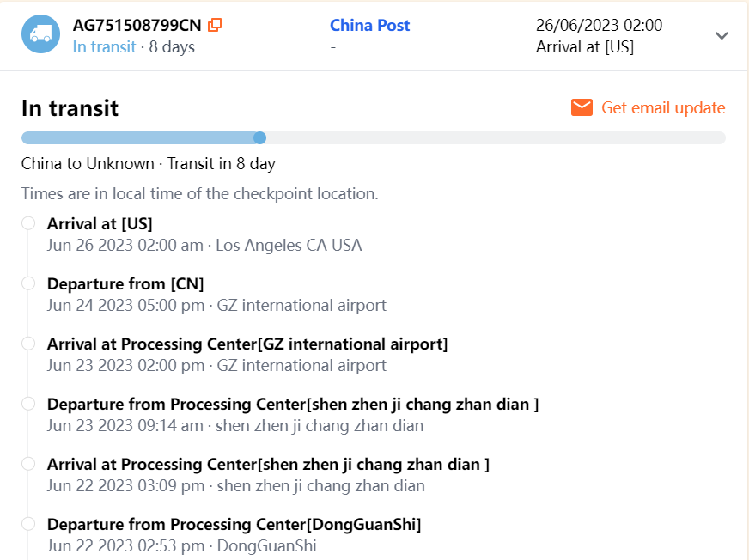Click the In transit status label in header
Image resolution: width=749 pixels, height=560 pixels.
(x=104, y=46)
